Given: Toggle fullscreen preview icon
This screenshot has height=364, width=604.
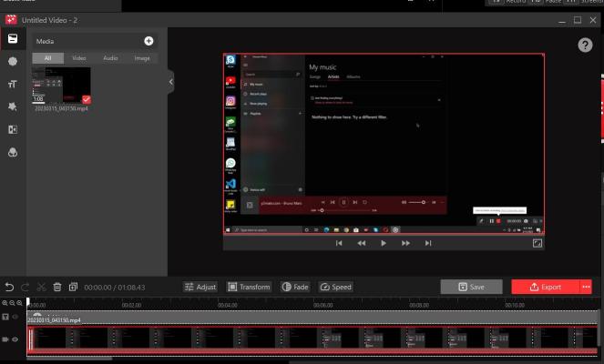Looking at the screenshot, I should click(x=537, y=243).
